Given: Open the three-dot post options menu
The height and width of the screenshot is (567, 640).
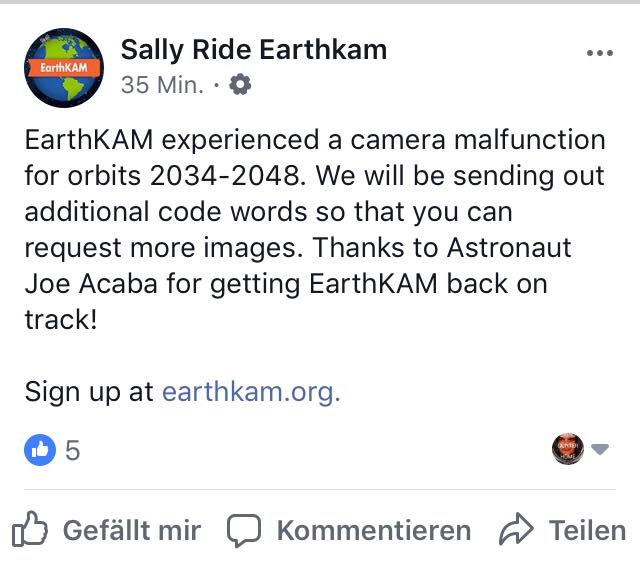Looking at the screenshot, I should click(600, 53).
